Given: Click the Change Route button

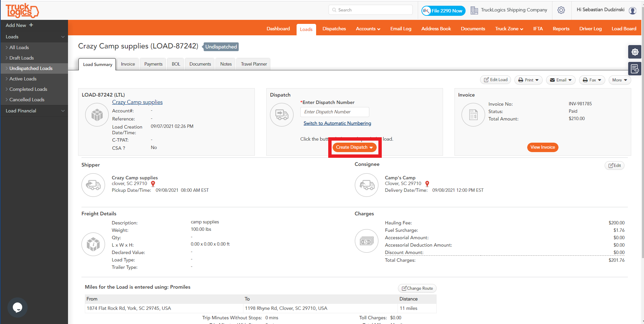Looking at the screenshot, I should pyautogui.click(x=417, y=288).
